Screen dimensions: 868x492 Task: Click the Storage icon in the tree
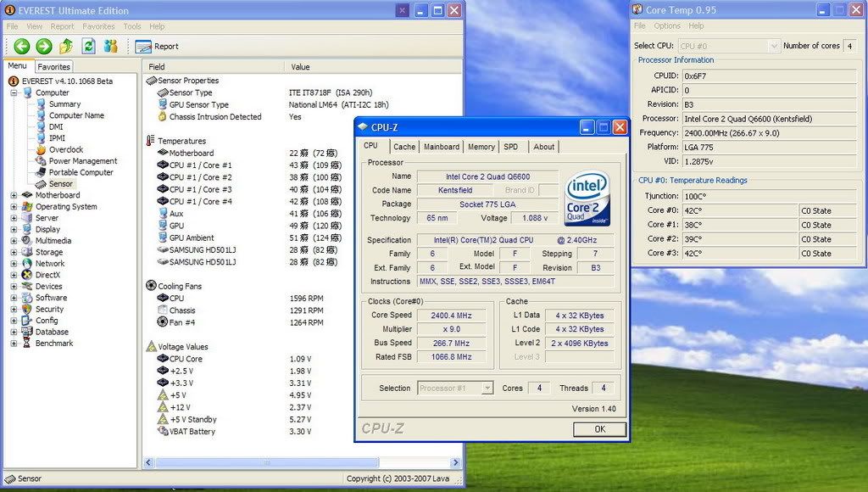coord(27,252)
